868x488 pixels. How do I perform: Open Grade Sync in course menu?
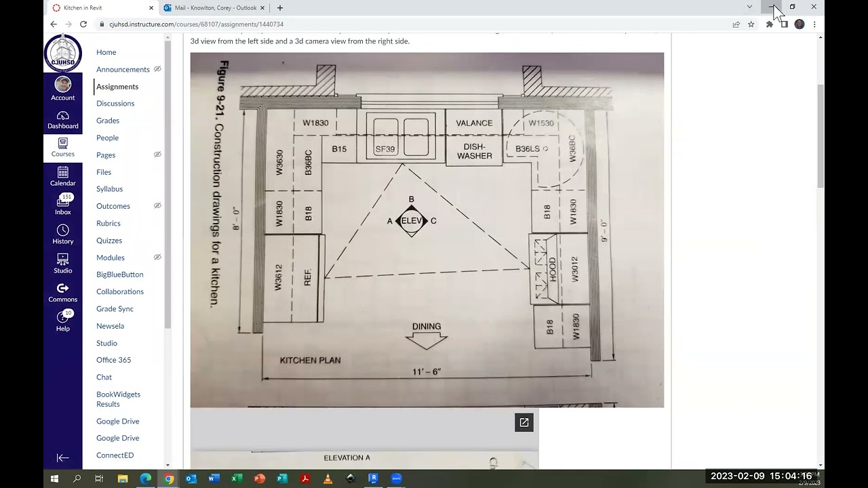pos(115,309)
